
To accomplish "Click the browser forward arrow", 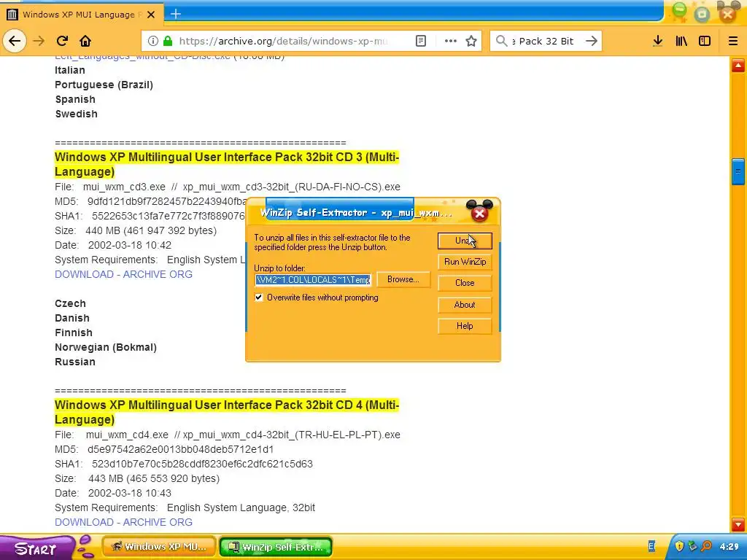I will pos(39,41).
